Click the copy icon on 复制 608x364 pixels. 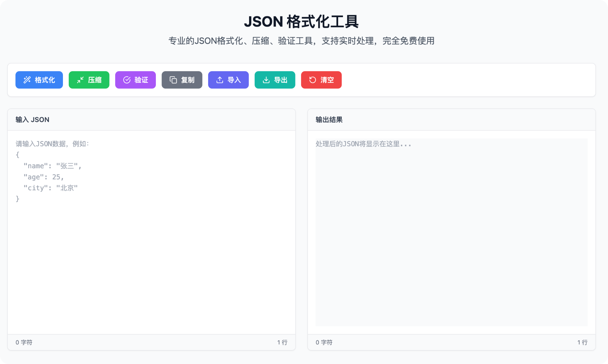coord(173,80)
